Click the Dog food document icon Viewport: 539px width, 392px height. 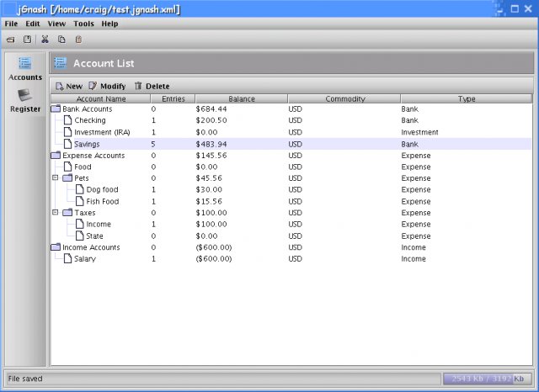[x=80, y=189]
